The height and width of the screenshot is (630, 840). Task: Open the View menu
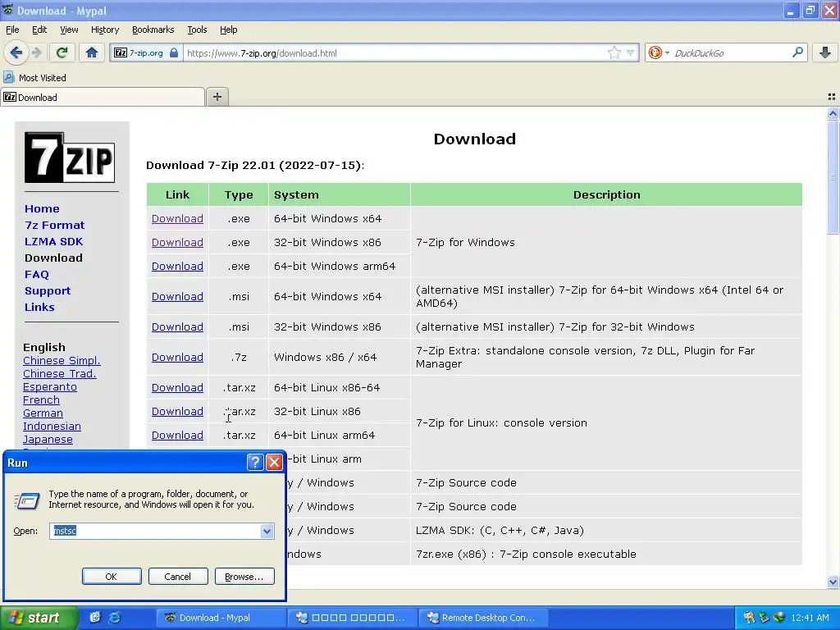pyautogui.click(x=69, y=30)
